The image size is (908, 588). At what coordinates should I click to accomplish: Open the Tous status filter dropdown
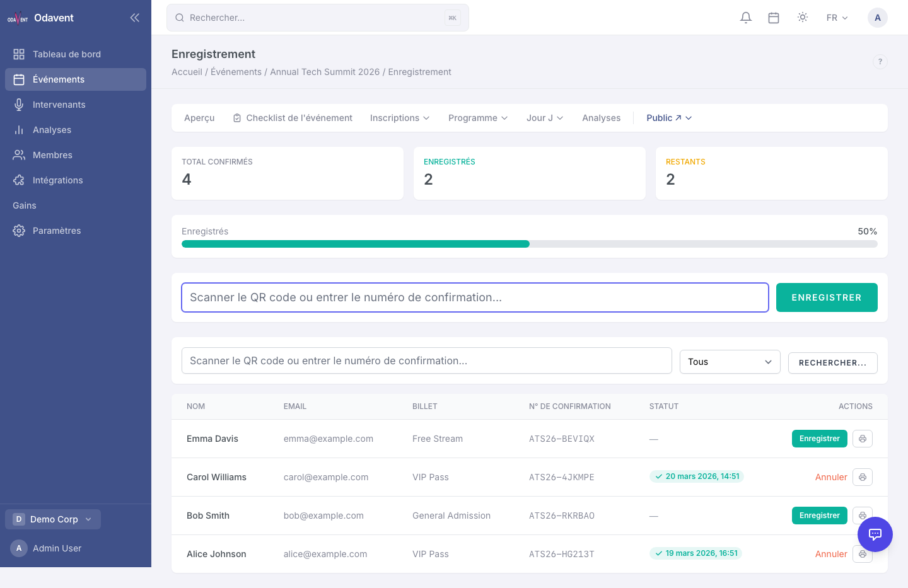point(730,362)
